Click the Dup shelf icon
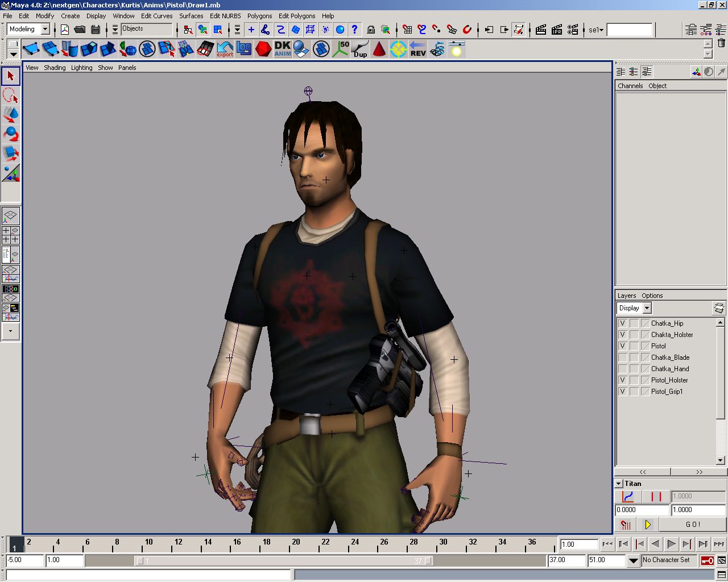 (x=360, y=49)
